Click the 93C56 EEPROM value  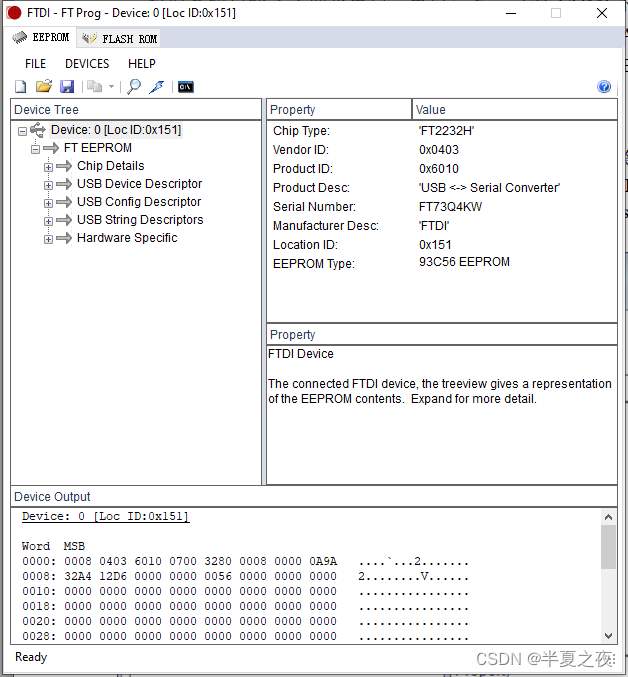click(464, 262)
